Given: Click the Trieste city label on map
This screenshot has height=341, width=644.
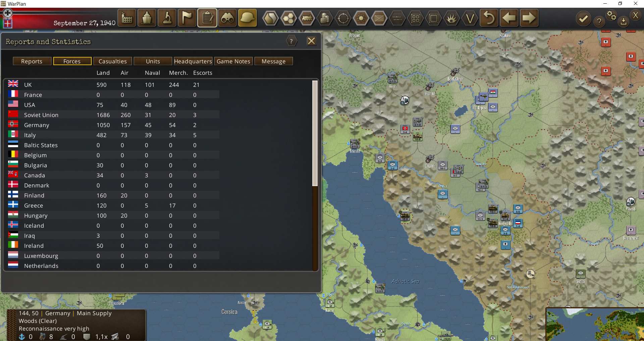Looking at the screenshot, I should click(x=355, y=151).
